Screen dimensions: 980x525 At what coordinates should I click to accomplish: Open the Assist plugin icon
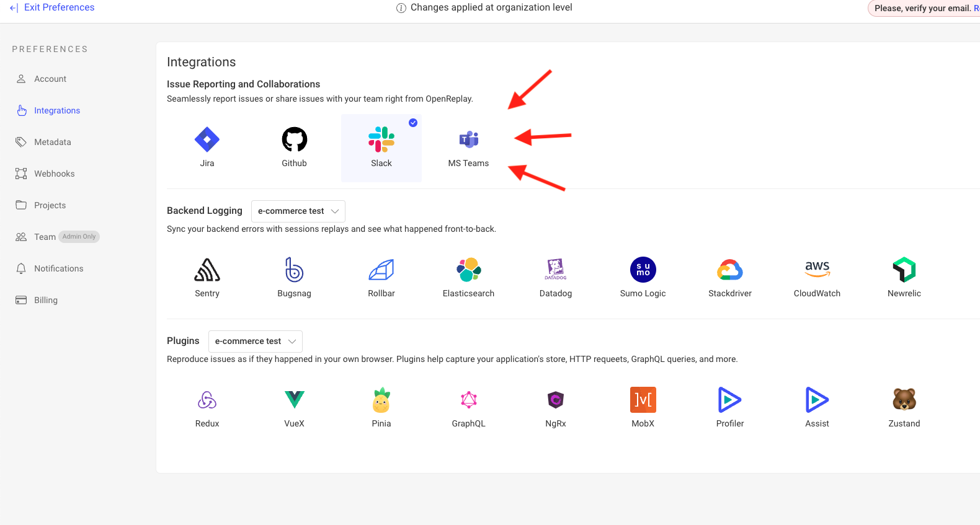817,400
